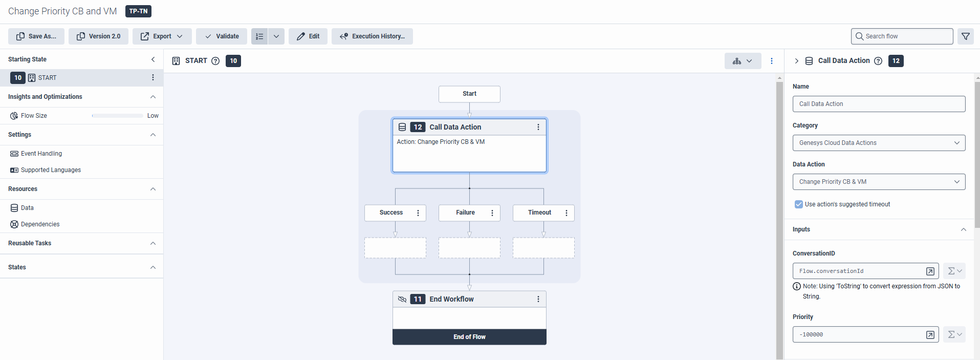The width and height of the screenshot is (980, 360).
Task: Click the filter funnel icon
Action: [965, 36]
